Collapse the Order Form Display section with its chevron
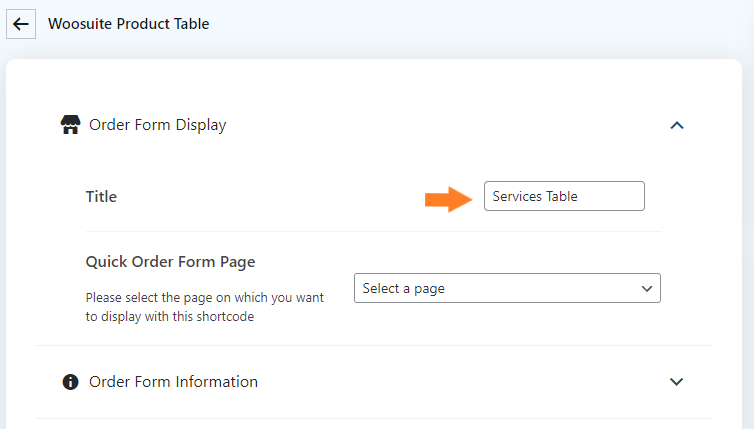 pos(677,126)
